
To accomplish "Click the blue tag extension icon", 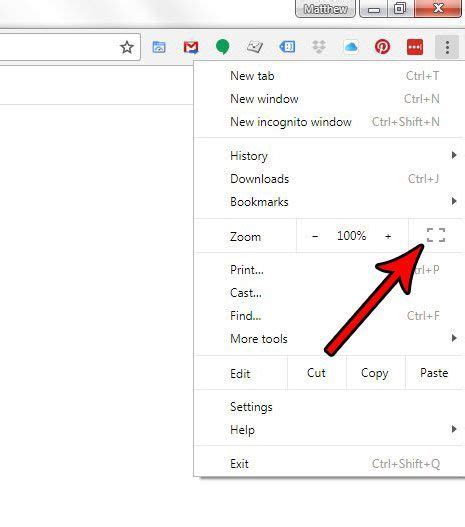I will coord(287,47).
